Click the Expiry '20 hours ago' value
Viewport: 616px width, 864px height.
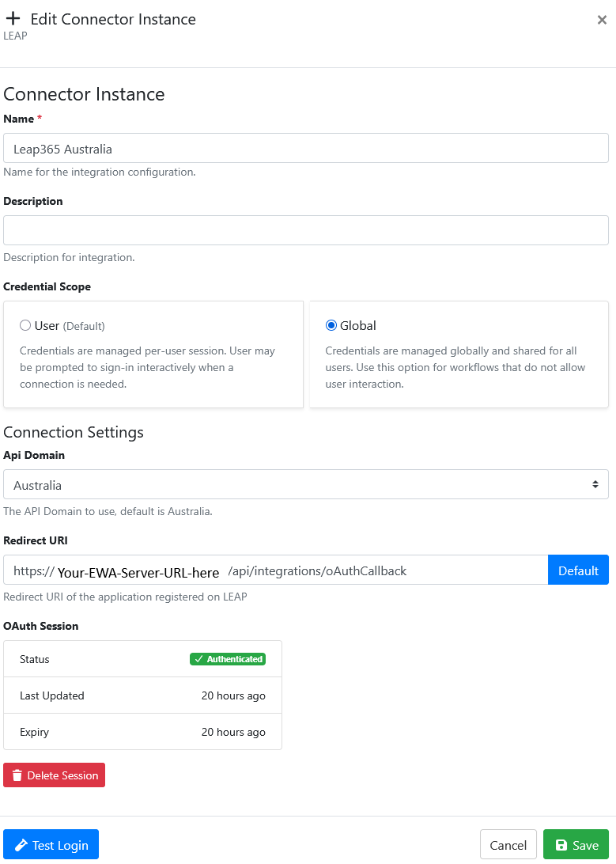click(x=233, y=732)
